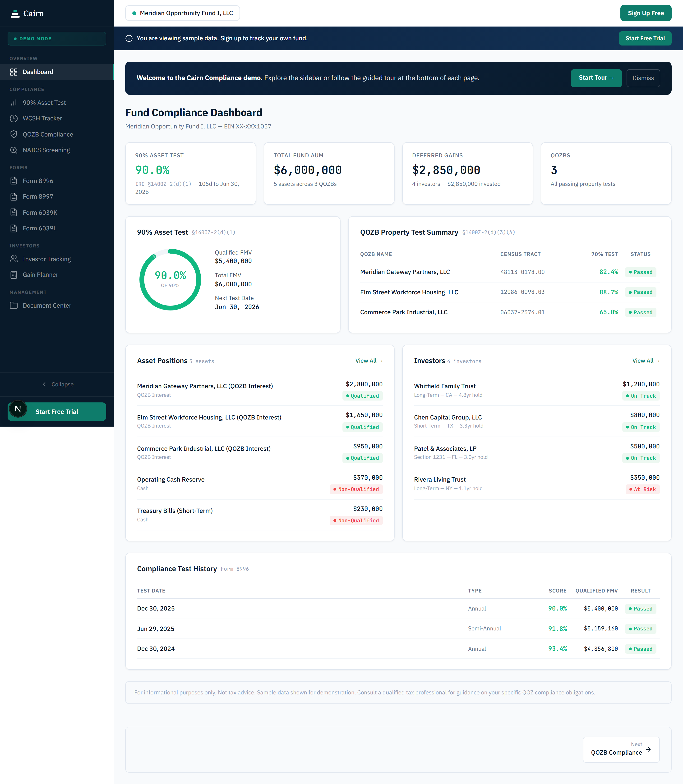Click the Treasury Bills (Short-Term) asset
Image resolution: width=683 pixels, height=784 pixels.
(x=259, y=515)
